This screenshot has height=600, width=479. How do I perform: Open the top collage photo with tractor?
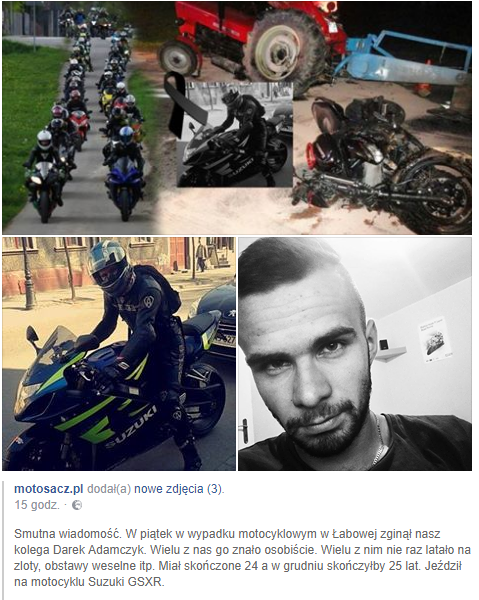(237, 118)
